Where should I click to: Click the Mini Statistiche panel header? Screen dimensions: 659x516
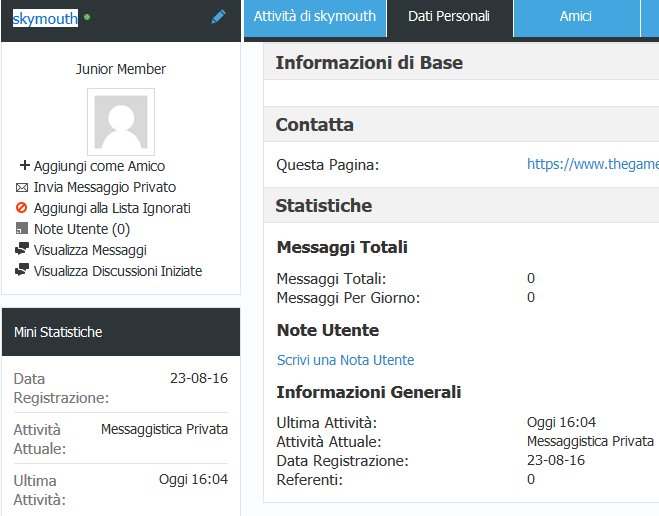coord(121,332)
